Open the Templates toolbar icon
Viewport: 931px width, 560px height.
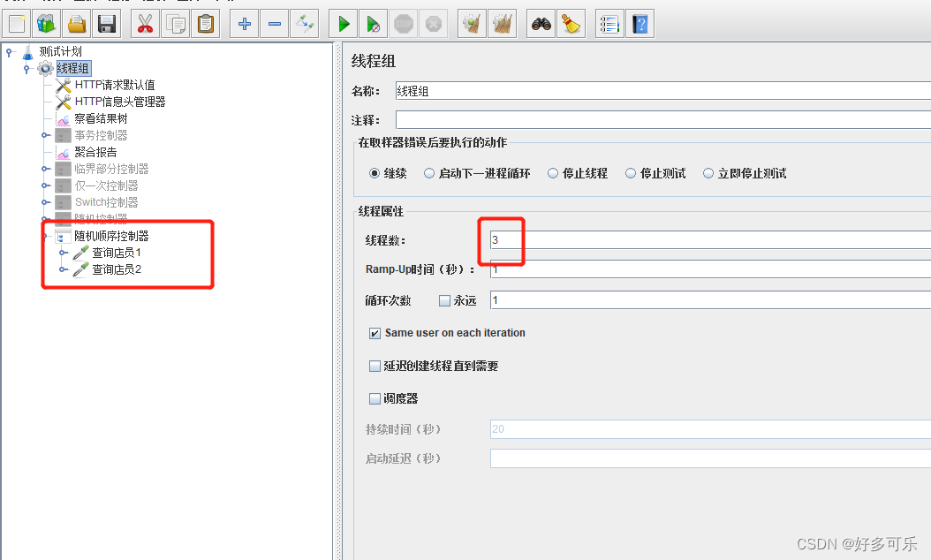point(47,25)
